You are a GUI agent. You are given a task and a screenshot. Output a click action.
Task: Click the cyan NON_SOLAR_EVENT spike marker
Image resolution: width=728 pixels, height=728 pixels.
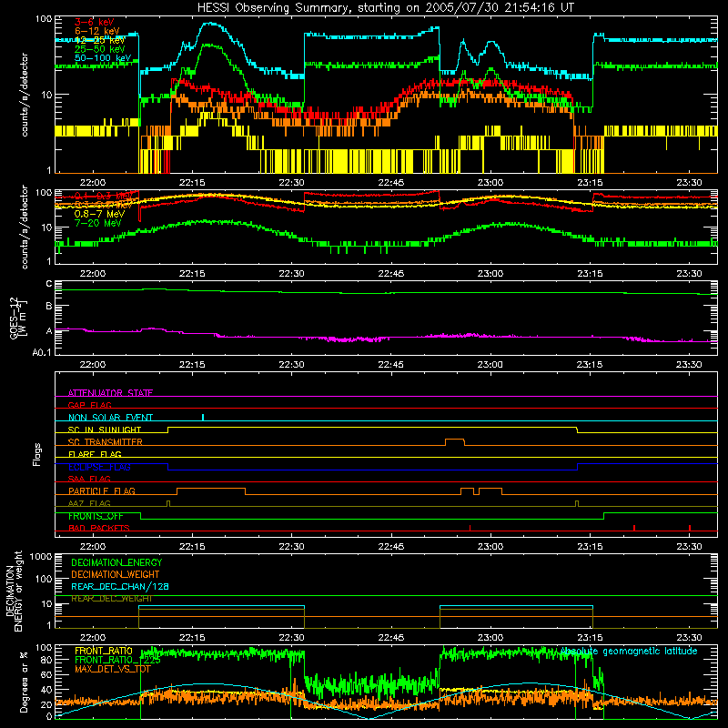click(x=203, y=418)
